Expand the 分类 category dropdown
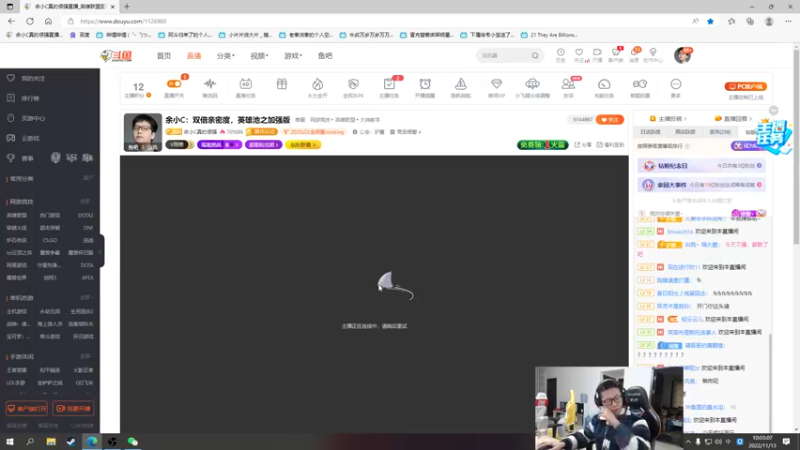Image resolution: width=800 pixels, height=450 pixels. [x=226, y=56]
